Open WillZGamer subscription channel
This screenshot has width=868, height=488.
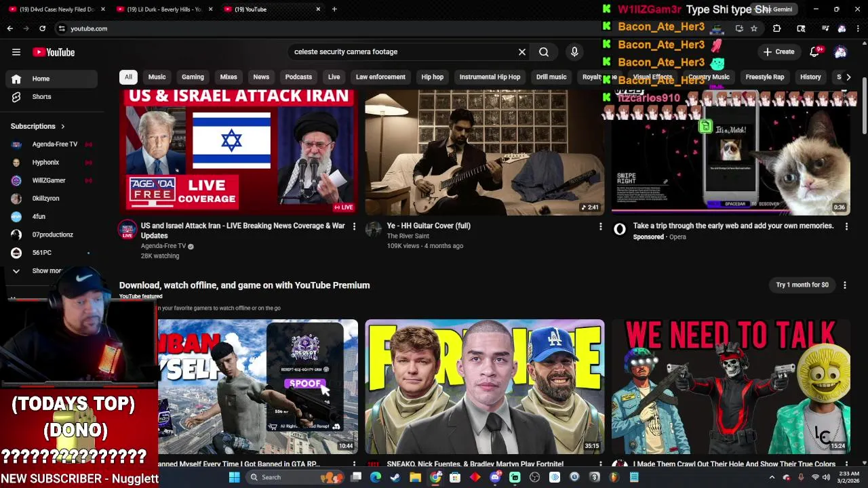52,180
